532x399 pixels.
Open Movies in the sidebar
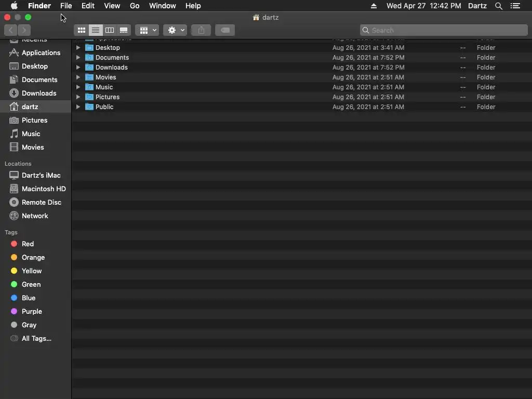click(35, 147)
